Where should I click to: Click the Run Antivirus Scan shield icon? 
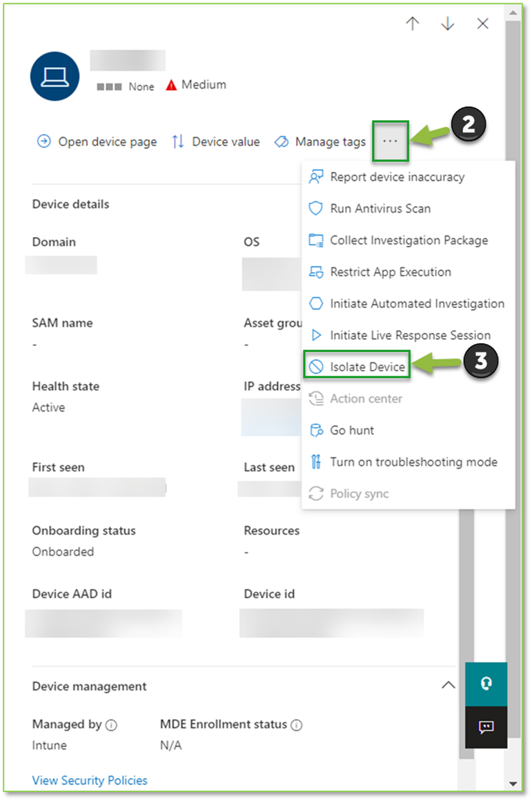pos(317,209)
